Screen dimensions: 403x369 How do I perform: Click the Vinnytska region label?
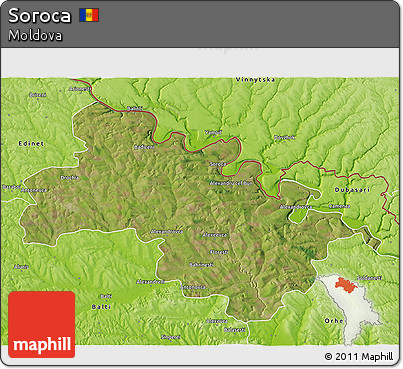click(x=255, y=80)
